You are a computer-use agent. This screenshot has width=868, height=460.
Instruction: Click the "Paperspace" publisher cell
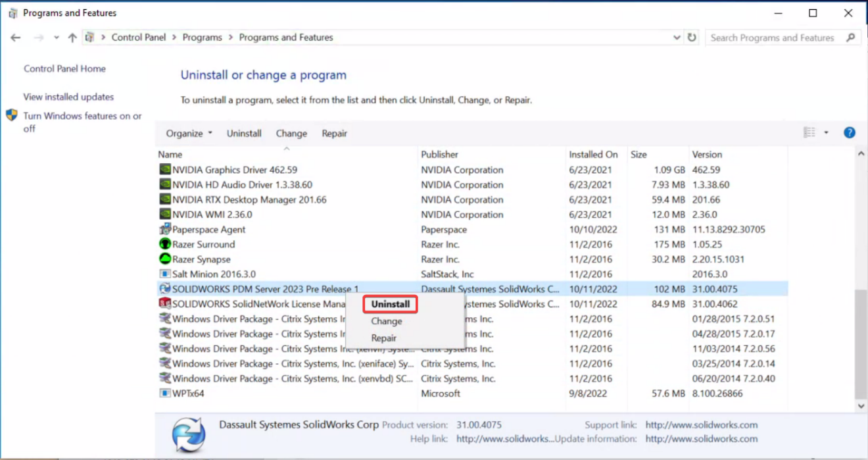tap(444, 230)
